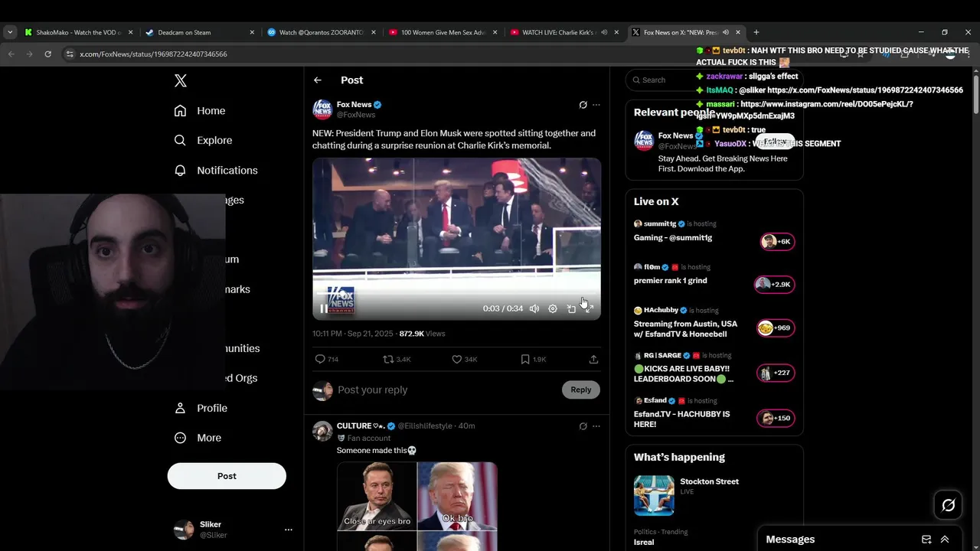This screenshot has height=551, width=980.
Task: Open More options in X sidebar
Action: click(x=198, y=438)
